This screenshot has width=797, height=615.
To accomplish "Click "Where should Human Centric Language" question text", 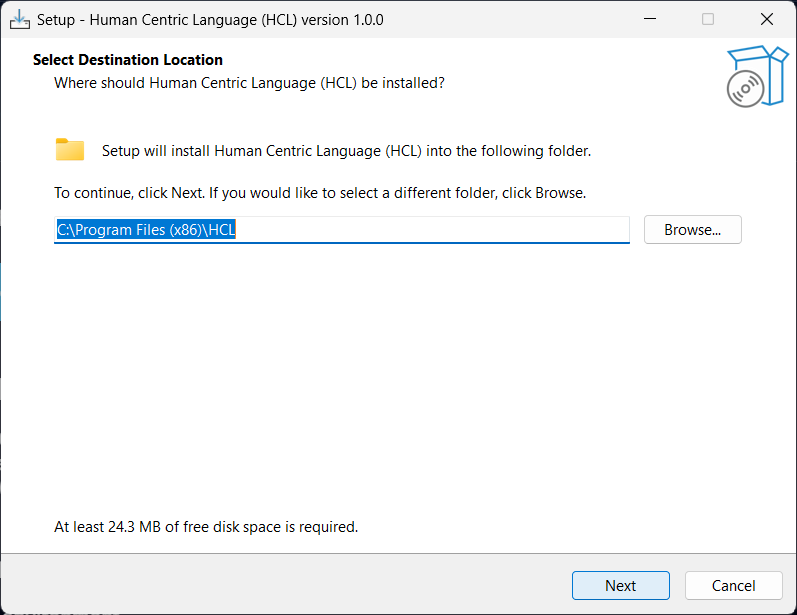I will [x=249, y=83].
